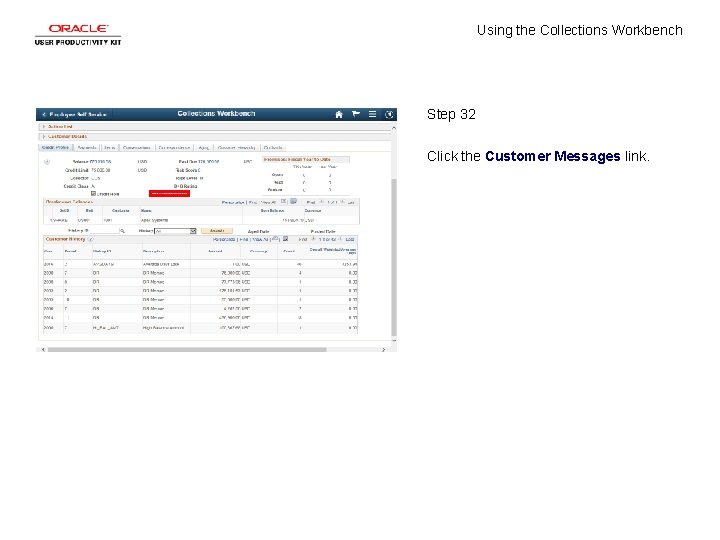Viewport: 720px width, 540px height.
Task: Click the zoom icon in Customer History grid
Action: pos(275,239)
